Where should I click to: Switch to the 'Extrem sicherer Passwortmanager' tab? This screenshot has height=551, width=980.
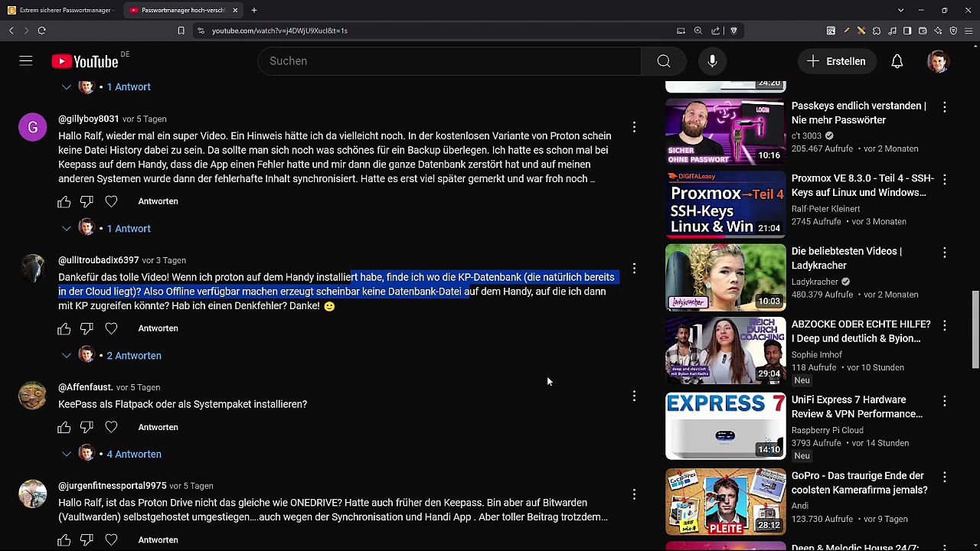60,10
